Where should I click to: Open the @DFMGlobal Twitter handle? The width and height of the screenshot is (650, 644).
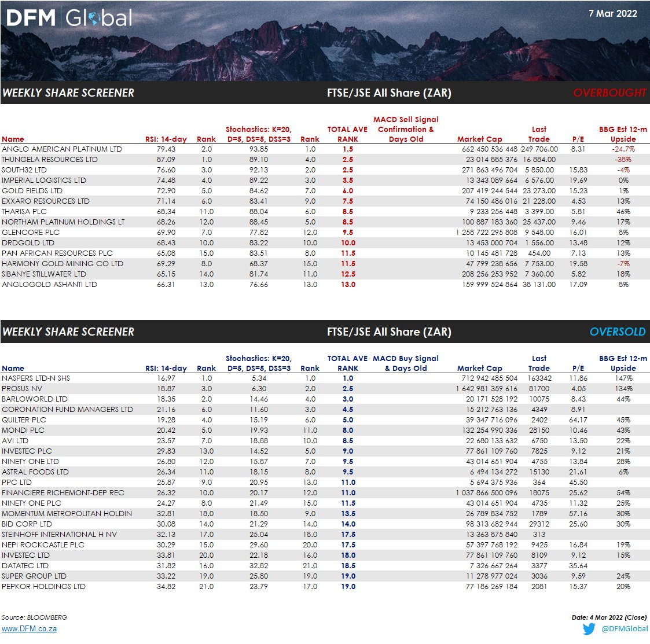pos(625,628)
